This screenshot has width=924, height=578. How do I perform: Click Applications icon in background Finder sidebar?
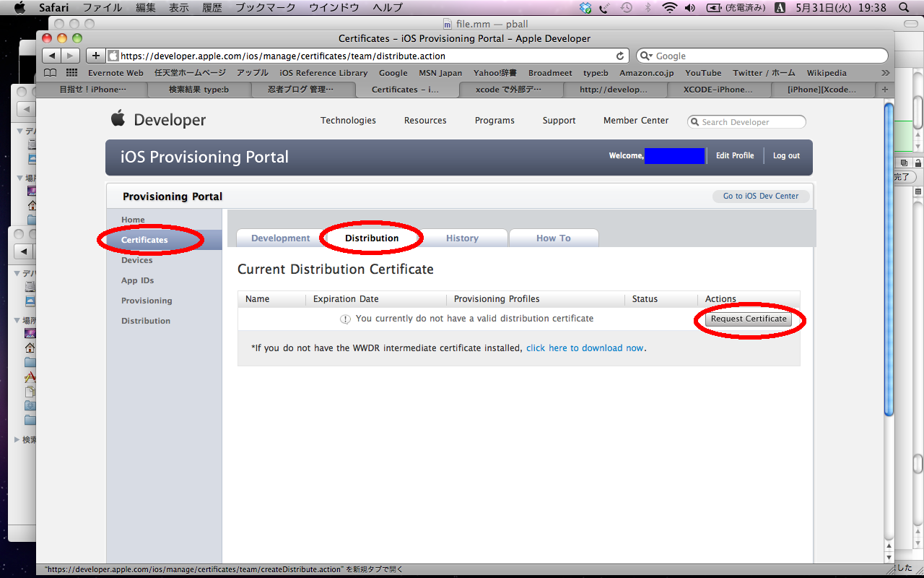pos(30,376)
